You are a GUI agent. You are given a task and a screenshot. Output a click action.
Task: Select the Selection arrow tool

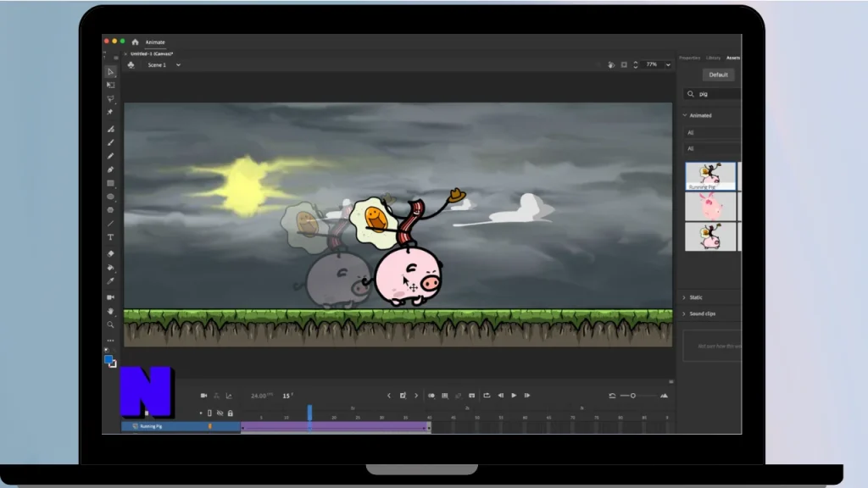[x=111, y=72]
